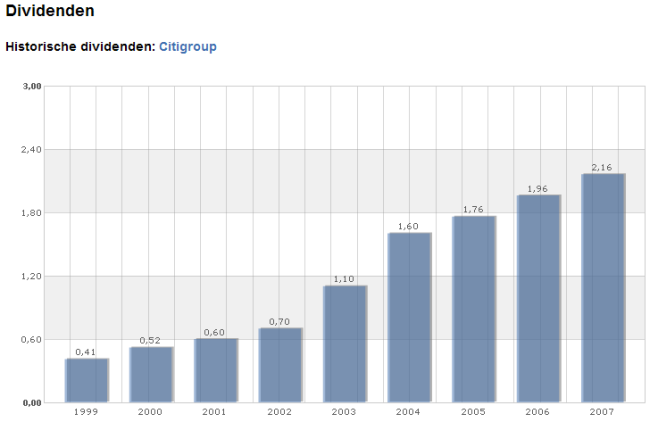Click the Dividenden heading
Viewport: 650px width, 422px height.
tap(50, 11)
